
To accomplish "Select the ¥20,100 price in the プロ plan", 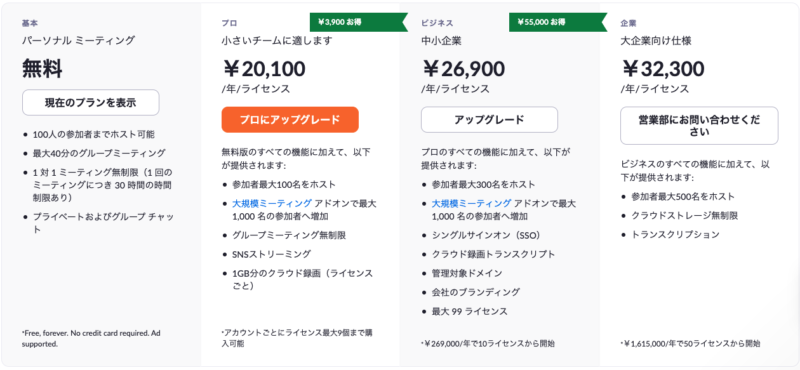I will click(264, 68).
